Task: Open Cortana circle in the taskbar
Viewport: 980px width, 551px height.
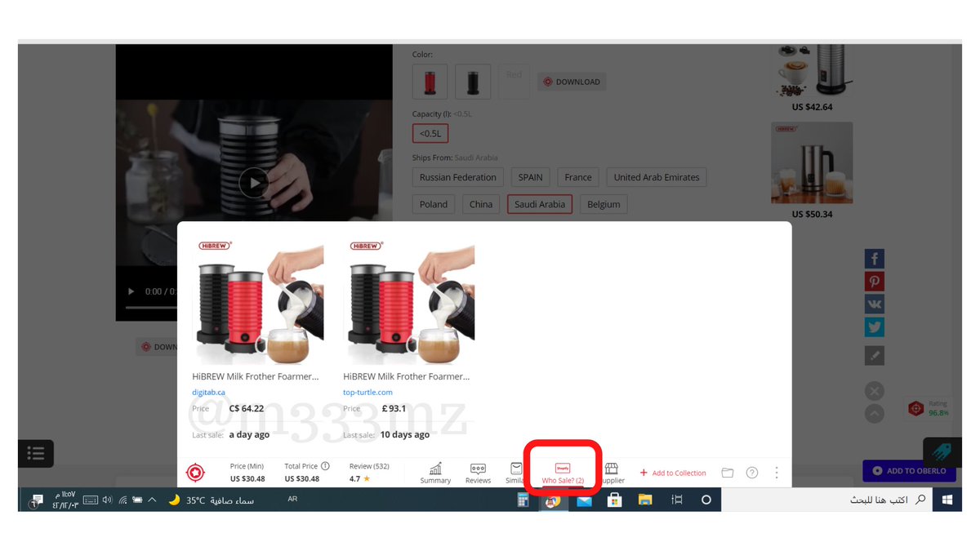Action: [x=706, y=500]
